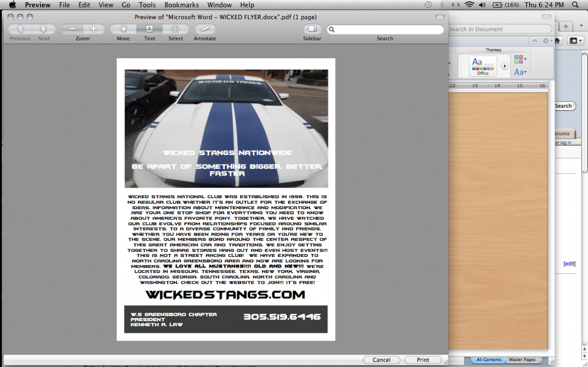Screen dimensions: 588x367
Task: Click the clock showing Thu 6:24 PM
Action: [x=544, y=5]
